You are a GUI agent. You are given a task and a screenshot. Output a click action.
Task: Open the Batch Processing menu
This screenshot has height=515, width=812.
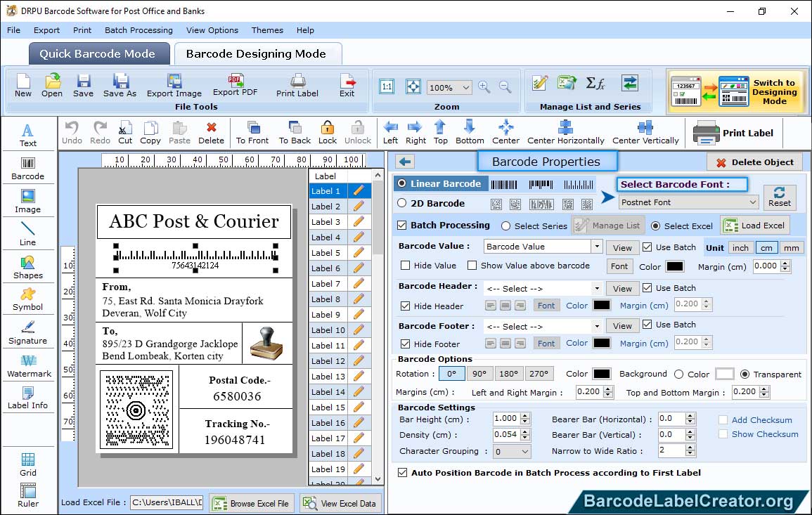point(138,30)
